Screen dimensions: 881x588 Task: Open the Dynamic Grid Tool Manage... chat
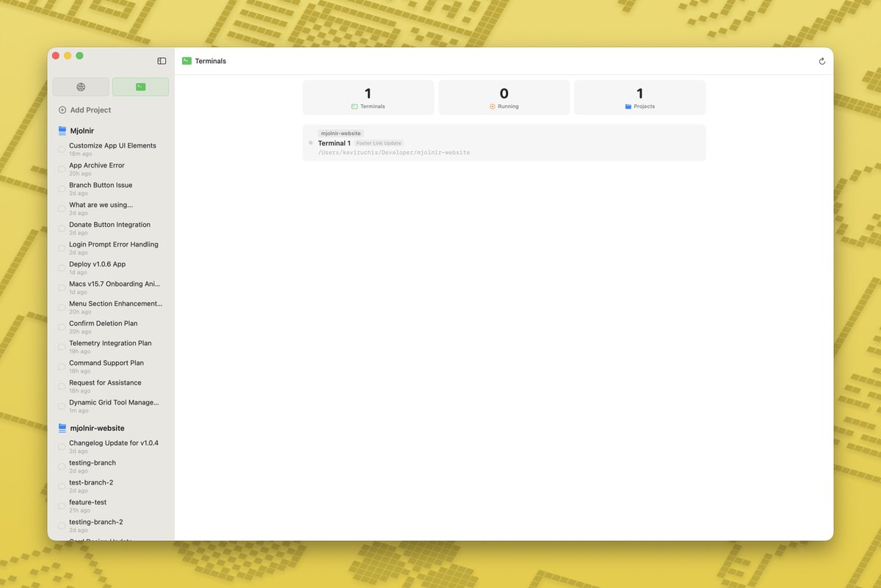point(112,407)
